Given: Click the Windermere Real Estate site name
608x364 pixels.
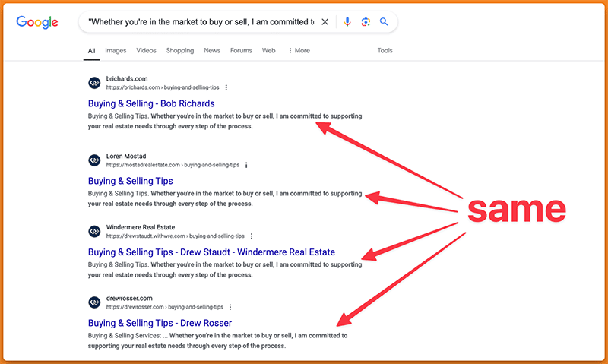Looking at the screenshot, I should pos(141,227).
